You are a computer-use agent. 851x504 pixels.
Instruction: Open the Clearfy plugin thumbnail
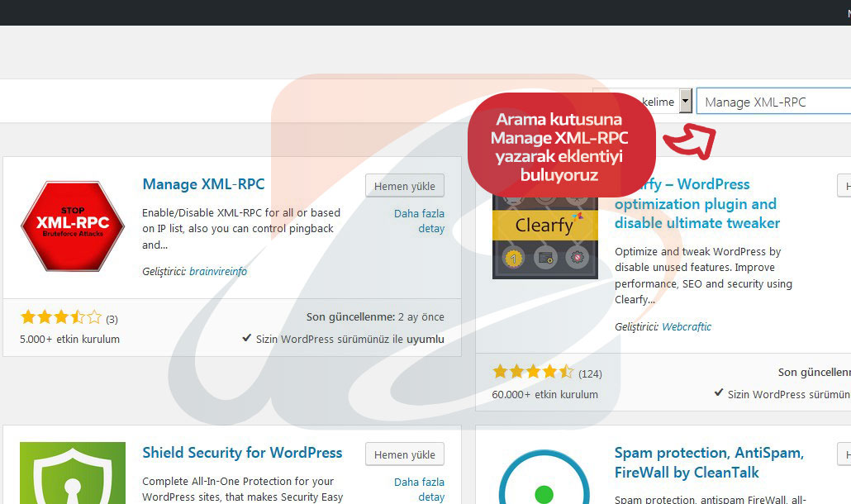pyautogui.click(x=545, y=238)
